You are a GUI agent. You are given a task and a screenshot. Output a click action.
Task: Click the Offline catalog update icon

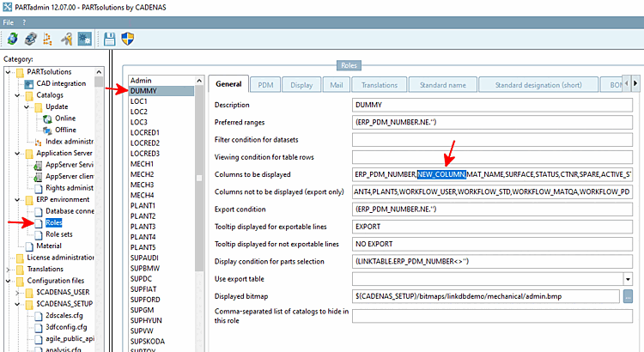point(47,130)
